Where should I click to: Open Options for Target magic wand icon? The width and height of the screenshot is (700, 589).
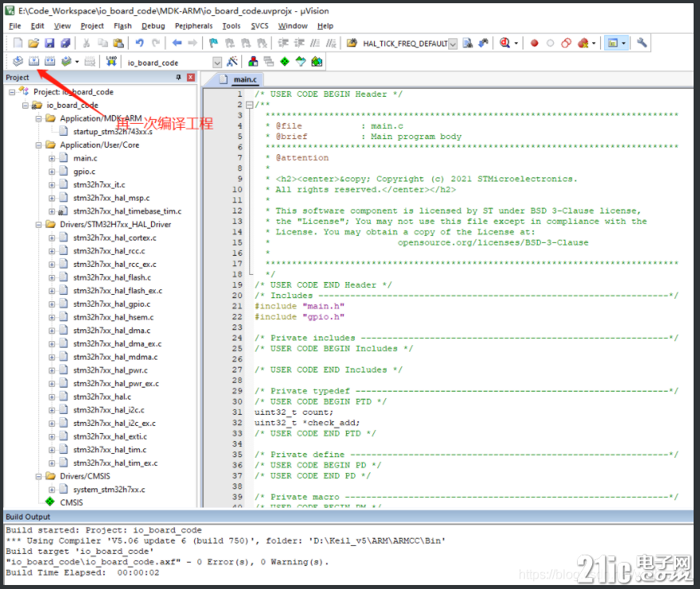coord(232,62)
